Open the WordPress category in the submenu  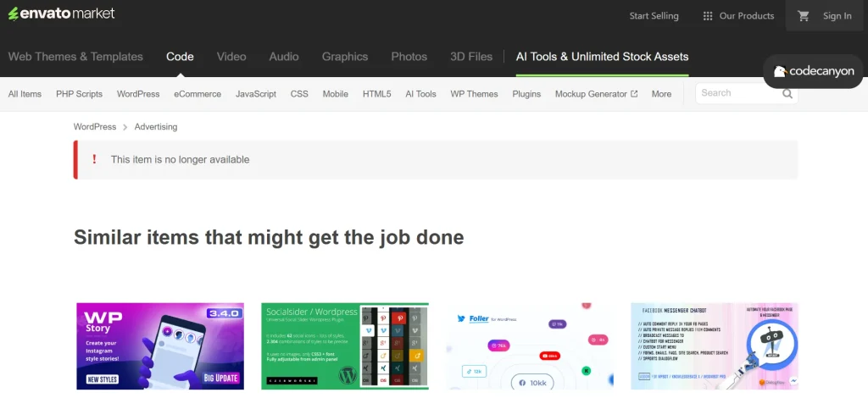click(x=138, y=94)
